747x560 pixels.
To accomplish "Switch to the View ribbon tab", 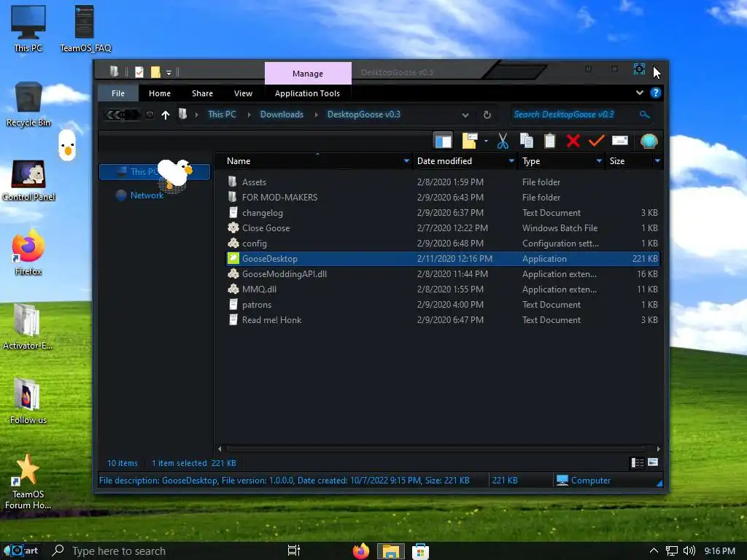I will [x=243, y=93].
